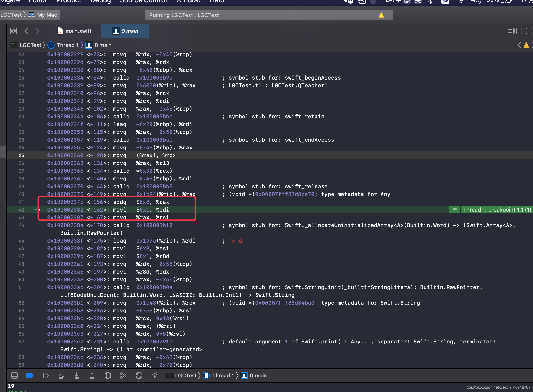Open Debug View Hierarchy tool
Viewport: 533px width, 392px height.
pos(108,376)
